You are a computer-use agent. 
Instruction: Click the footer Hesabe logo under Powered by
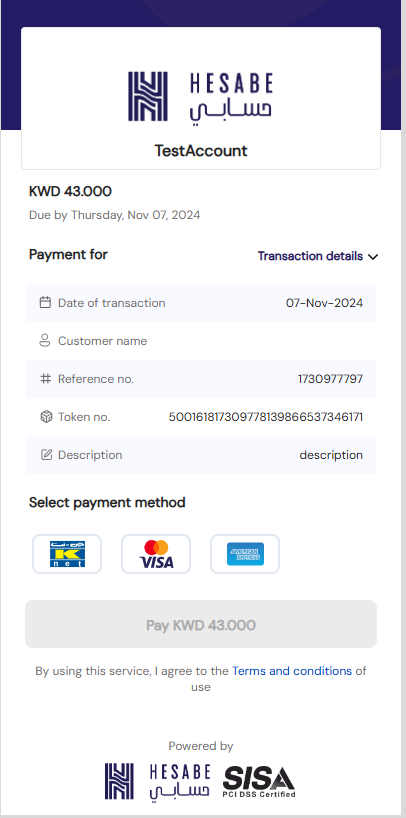point(157,781)
